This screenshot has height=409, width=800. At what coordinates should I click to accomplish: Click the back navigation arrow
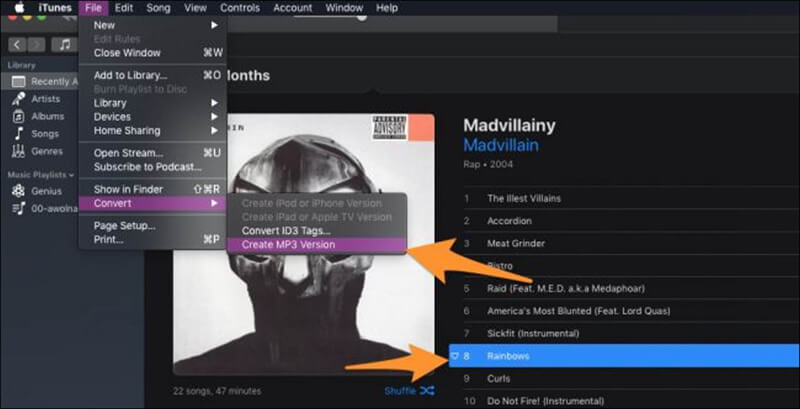tap(17, 45)
